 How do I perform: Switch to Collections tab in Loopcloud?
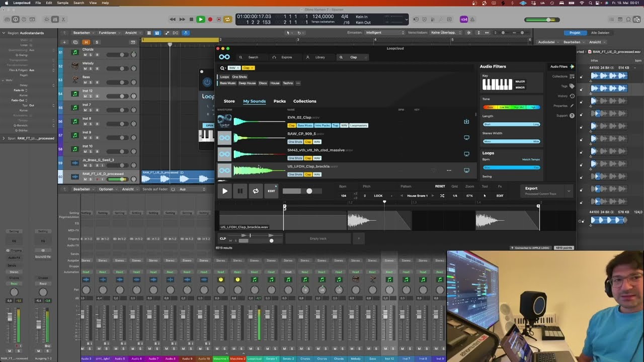[305, 101]
